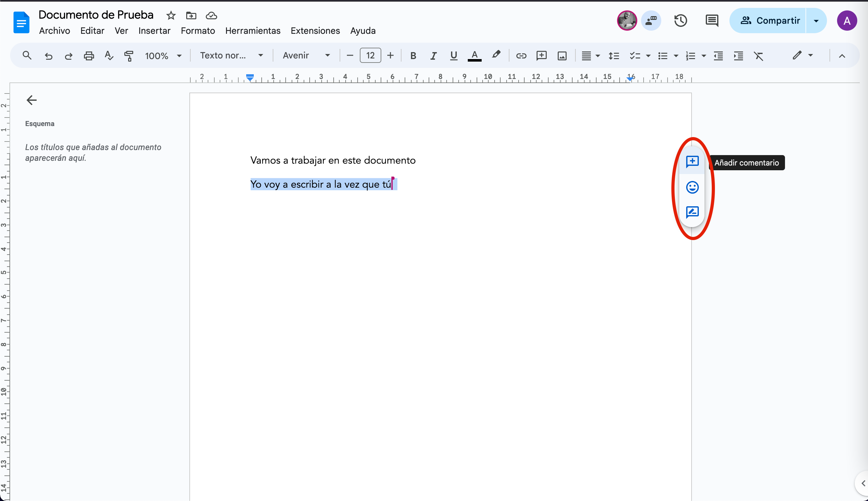Click the Add comment floating icon
Screen dimensions: 868x501
point(692,161)
